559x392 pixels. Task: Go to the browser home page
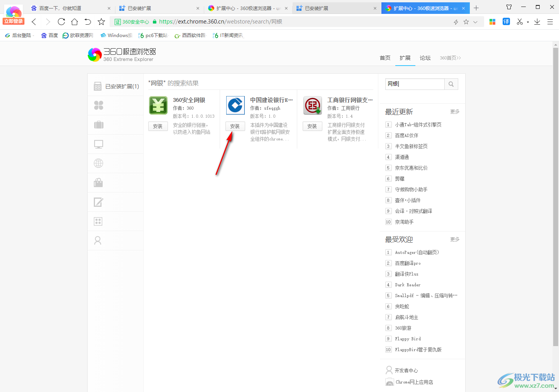point(75,22)
